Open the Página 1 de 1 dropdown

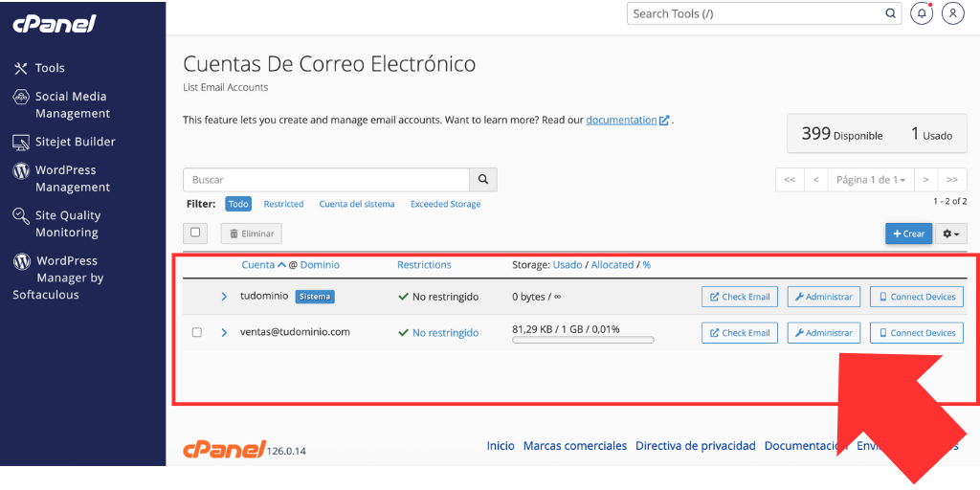(x=871, y=180)
